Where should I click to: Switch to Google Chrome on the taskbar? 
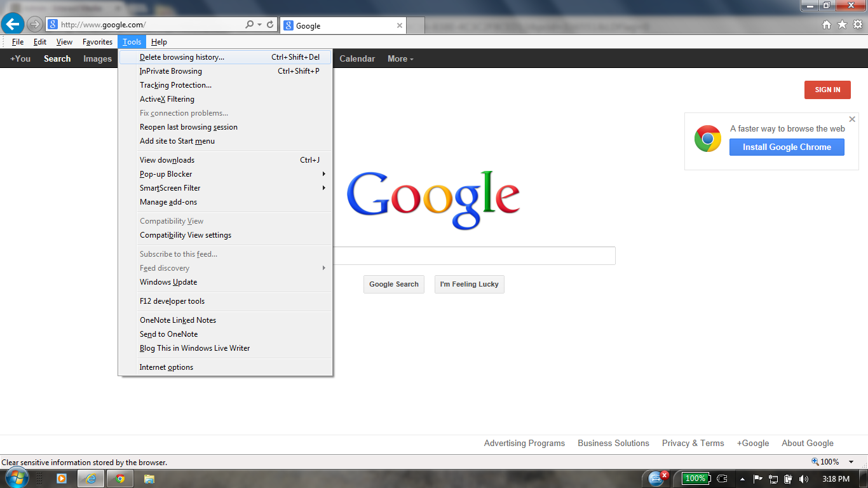(120, 478)
